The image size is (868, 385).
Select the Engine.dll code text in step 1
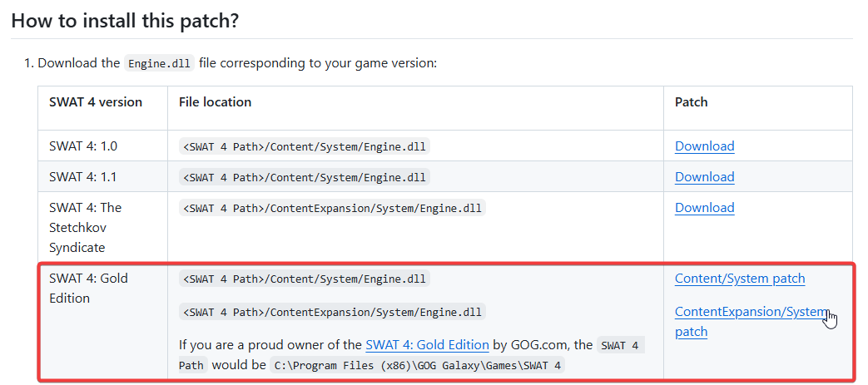[x=159, y=63]
